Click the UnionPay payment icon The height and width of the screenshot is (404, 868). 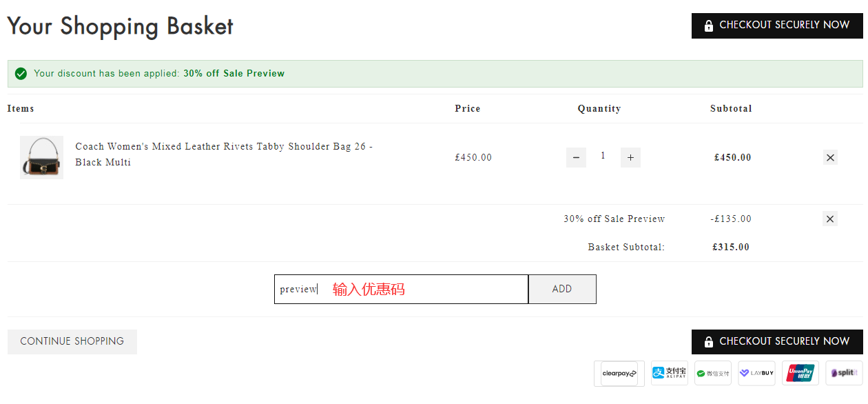(800, 373)
